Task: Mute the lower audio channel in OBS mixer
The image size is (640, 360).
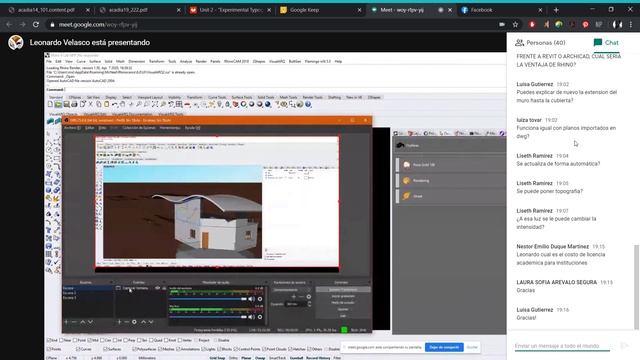Action: click(x=251, y=317)
